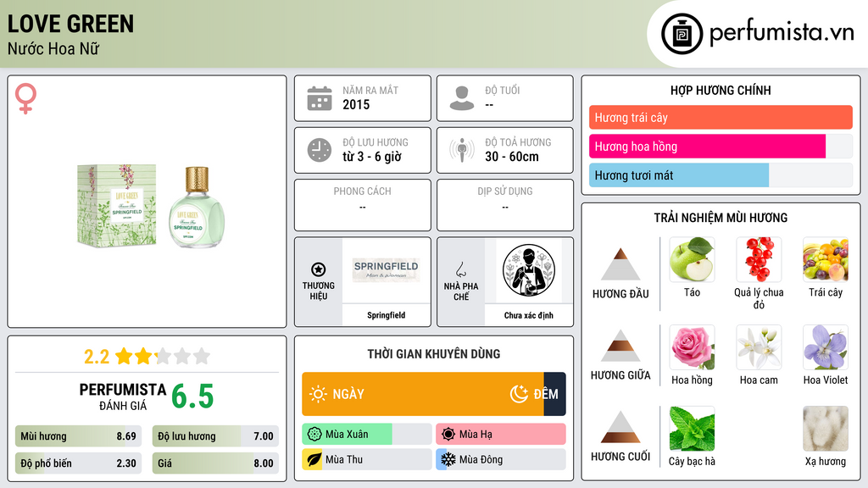Select the Trái cây fruit note
Image resolution: width=868 pixels, height=488 pixels.
click(826, 259)
